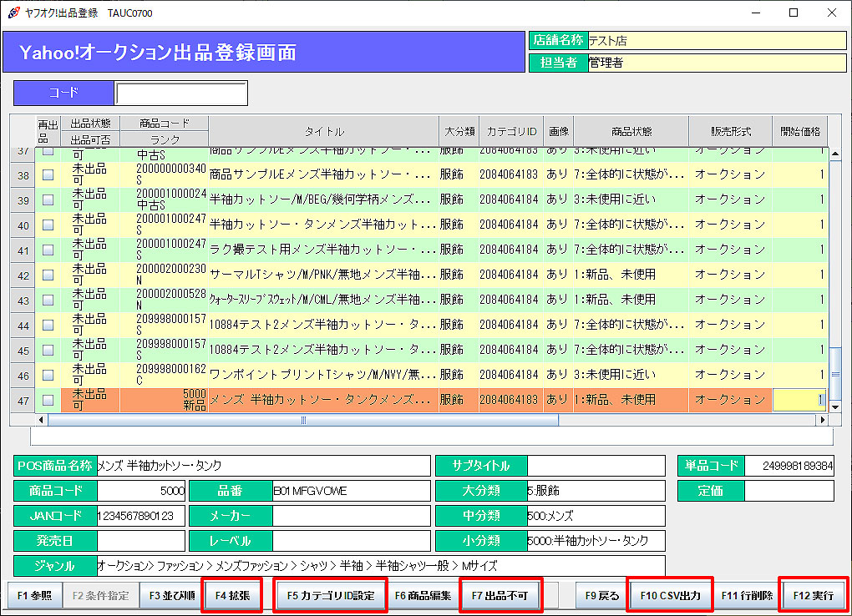Viewport: 852px width, 616px height.
Task: Open F6 商品編集 product editor
Action: [423, 596]
